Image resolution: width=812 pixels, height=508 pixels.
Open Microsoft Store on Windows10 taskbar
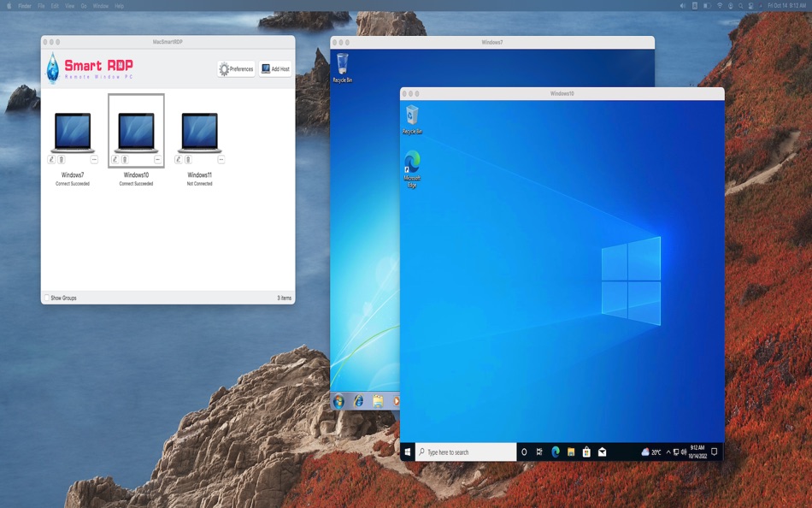(x=586, y=452)
